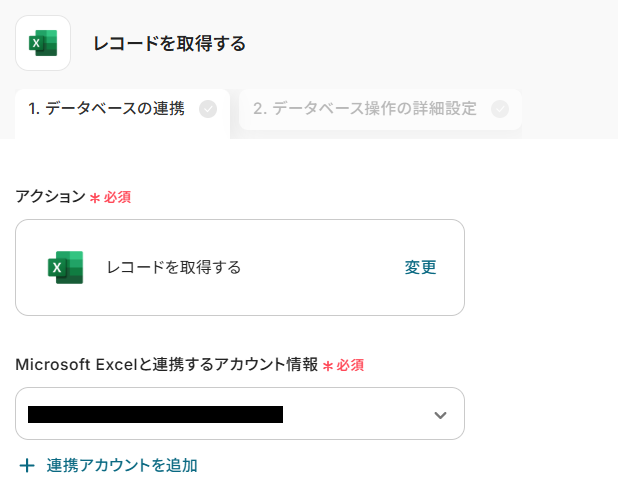Select the レコードを取得する text in the action card
Screen dimensions: 618x488
tap(174, 267)
